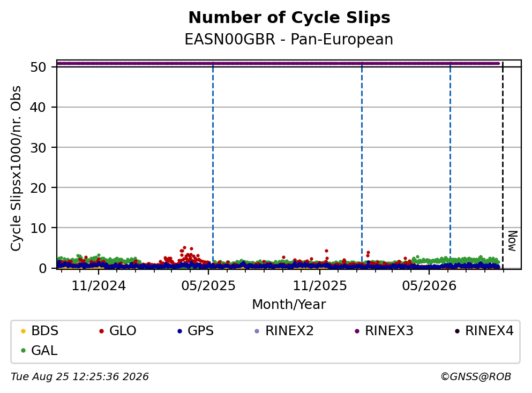Click the RINEX2 legend marker
The image size is (532, 393).
257,331
